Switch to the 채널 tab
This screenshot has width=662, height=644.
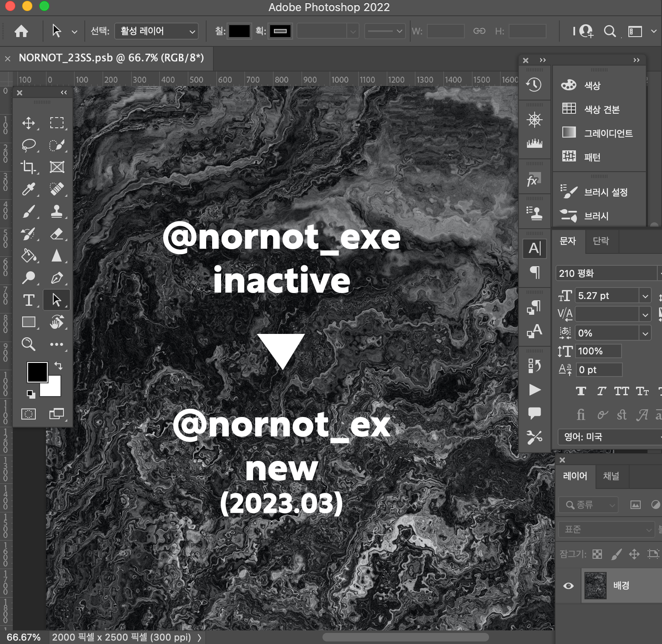(x=611, y=476)
